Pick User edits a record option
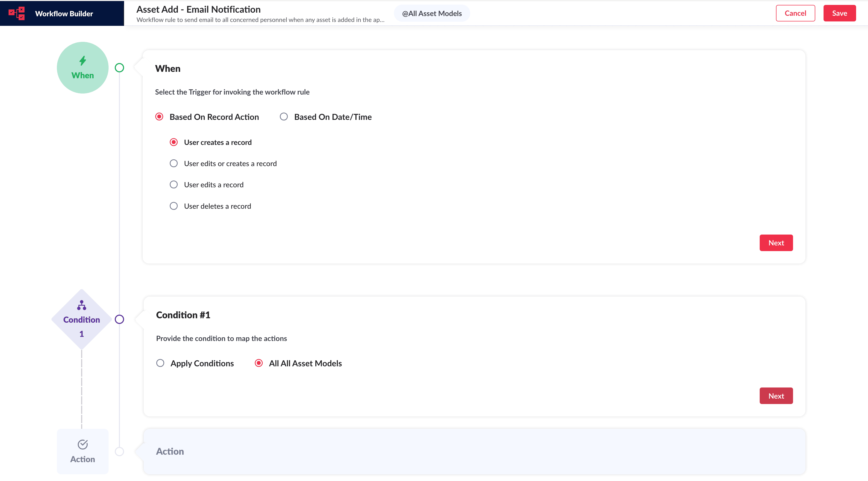The height and width of the screenshot is (481, 868). 173,185
